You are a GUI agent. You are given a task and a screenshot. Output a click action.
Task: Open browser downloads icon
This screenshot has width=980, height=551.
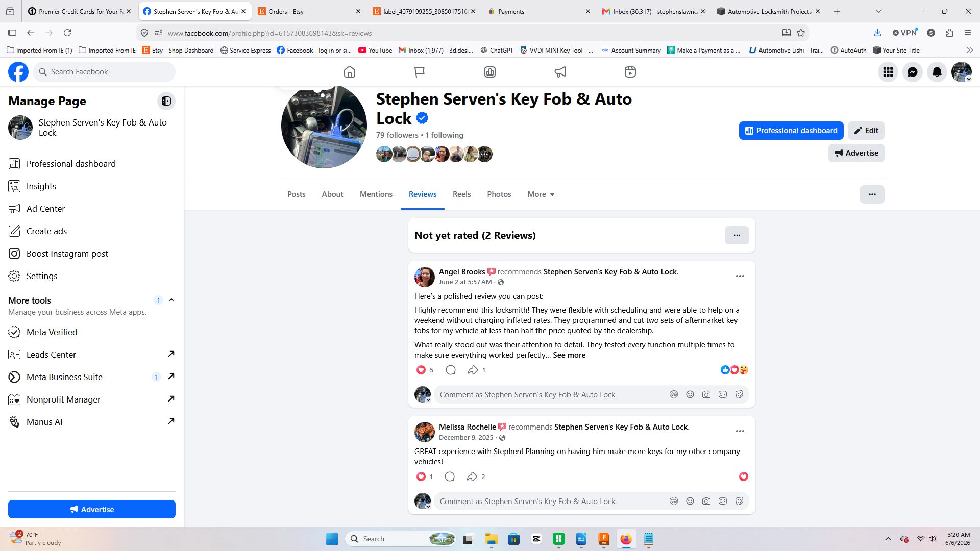click(x=877, y=33)
